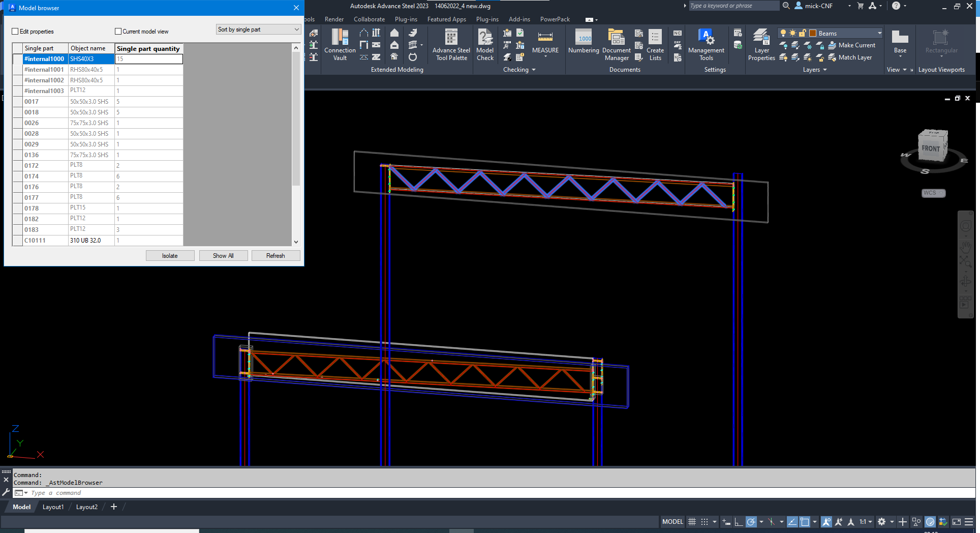
Task: Launch the Document Manager
Action: pos(616,45)
